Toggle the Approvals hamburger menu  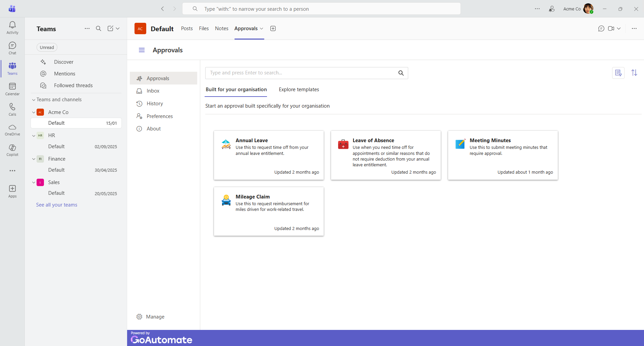point(142,50)
